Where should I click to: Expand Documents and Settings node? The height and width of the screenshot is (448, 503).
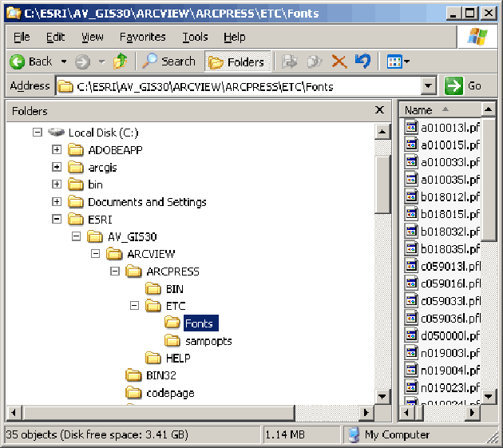(57, 201)
